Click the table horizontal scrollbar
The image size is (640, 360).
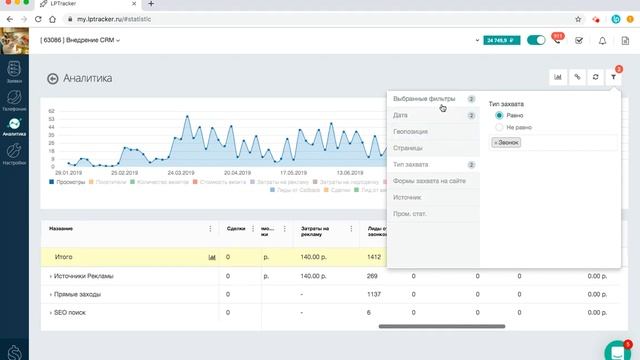point(442,326)
